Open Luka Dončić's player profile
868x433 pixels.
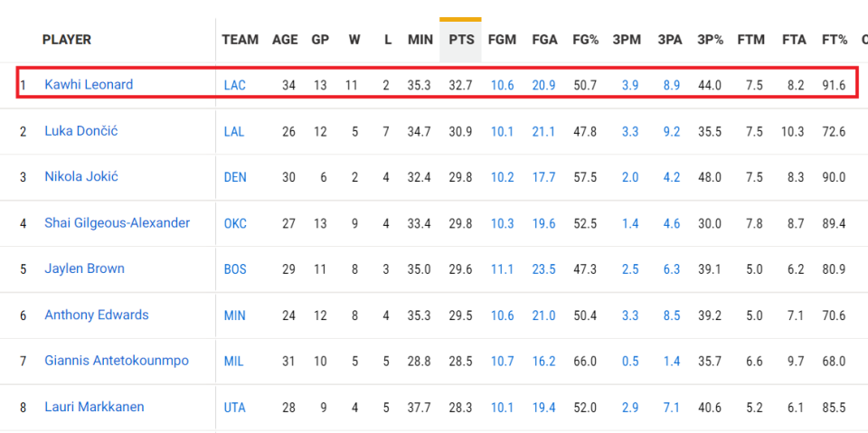point(81,131)
